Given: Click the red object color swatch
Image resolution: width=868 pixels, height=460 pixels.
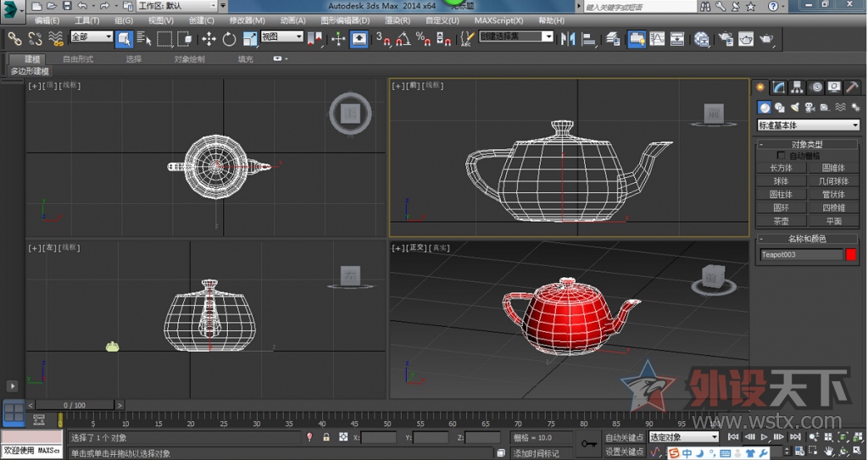Looking at the screenshot, I should tap(851, 254).
